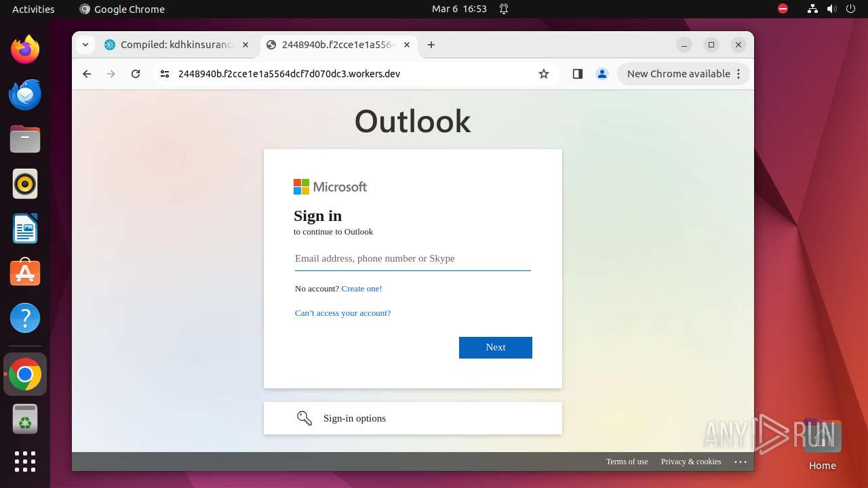Image resolution: width=868 pixels, height=488 pixels.
Task: Close the Compiled: kdhkinsurance tab
Action: [x=245, y=45]
